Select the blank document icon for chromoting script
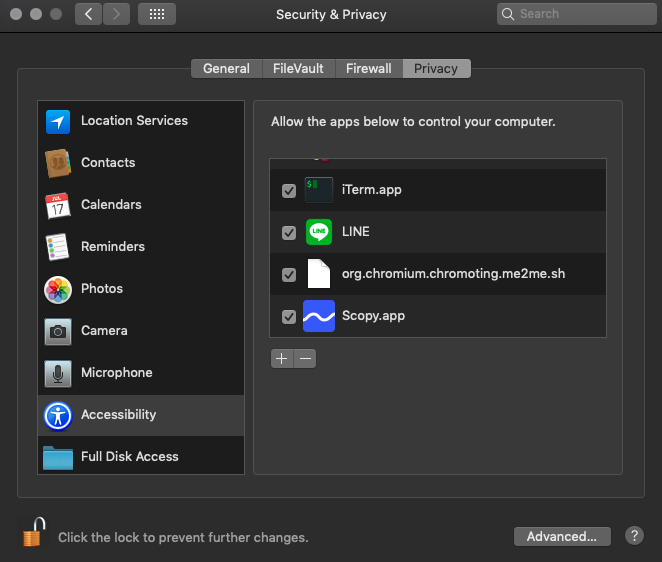The image size is (662, 562). [x=319, y=274]
